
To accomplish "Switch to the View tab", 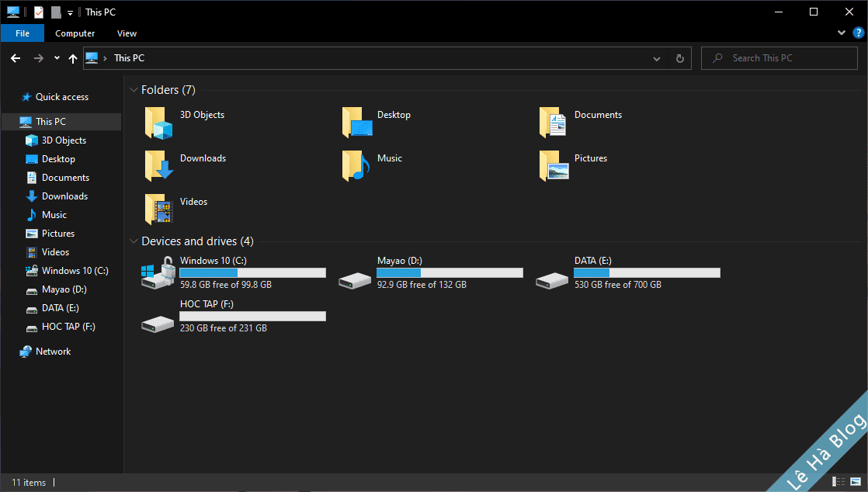I will tap(127, 33).
